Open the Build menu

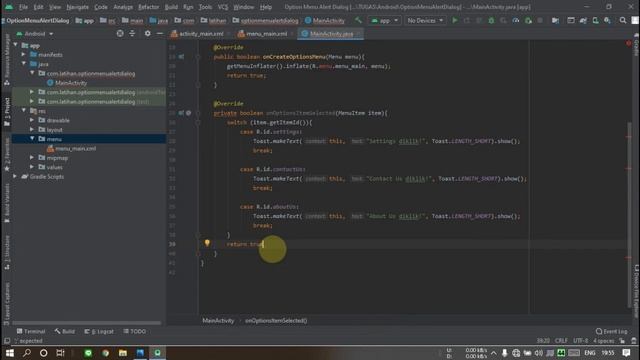point(171,7)
